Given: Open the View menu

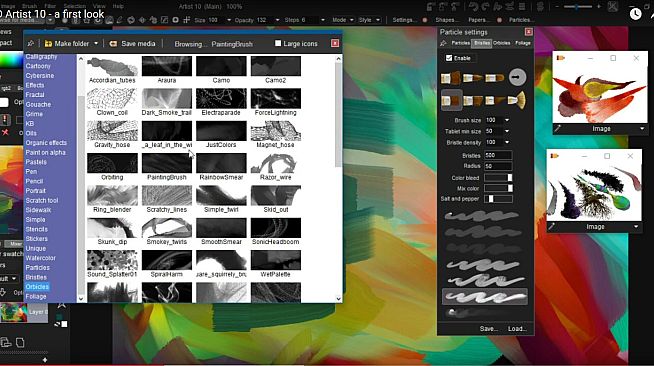Looking at the screenshot, I should pos(99,6).
